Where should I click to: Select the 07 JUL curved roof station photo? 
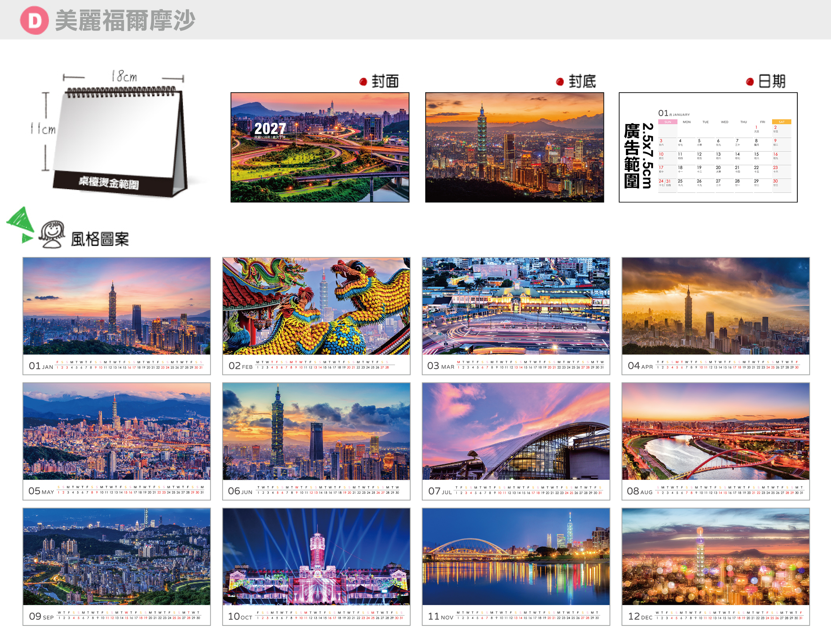click(516, 431)
